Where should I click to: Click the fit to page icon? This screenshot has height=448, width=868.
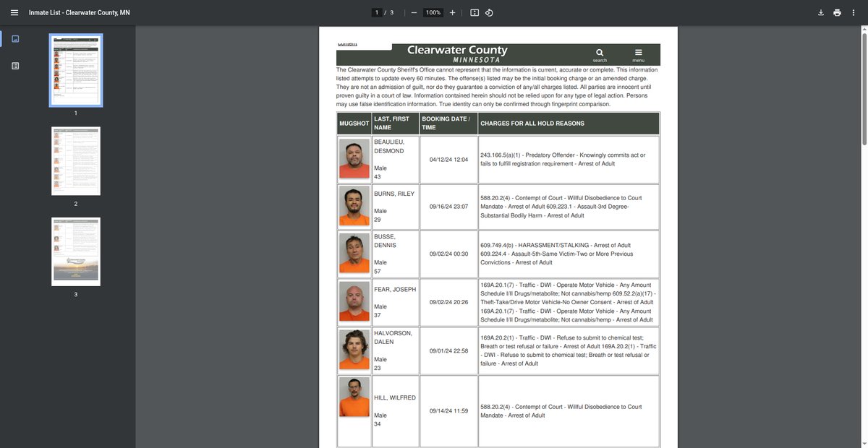click(475, 13)
